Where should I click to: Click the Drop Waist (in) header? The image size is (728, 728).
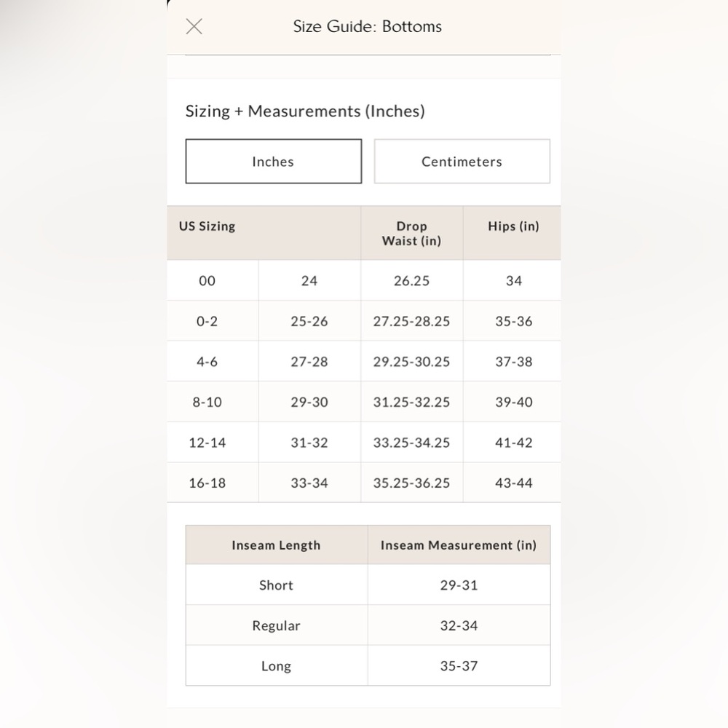(x=412, y=233)
